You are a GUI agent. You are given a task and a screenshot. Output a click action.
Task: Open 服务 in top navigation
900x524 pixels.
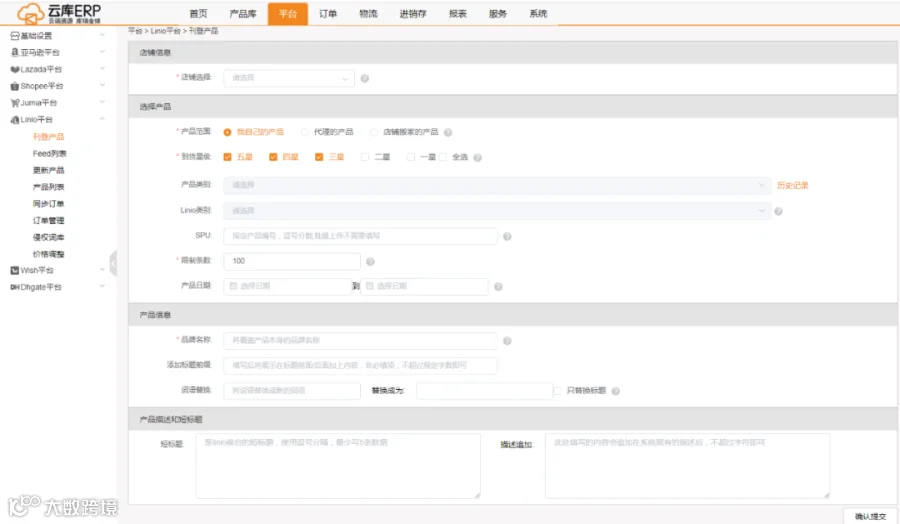(x=498, y=14)
